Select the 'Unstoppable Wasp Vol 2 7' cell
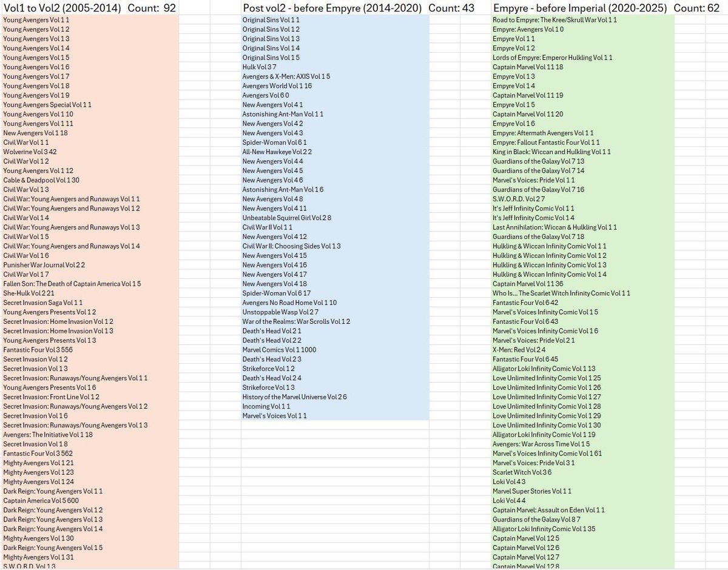The width and height of the screenshot is (728, 570). [x=280, y=312]
